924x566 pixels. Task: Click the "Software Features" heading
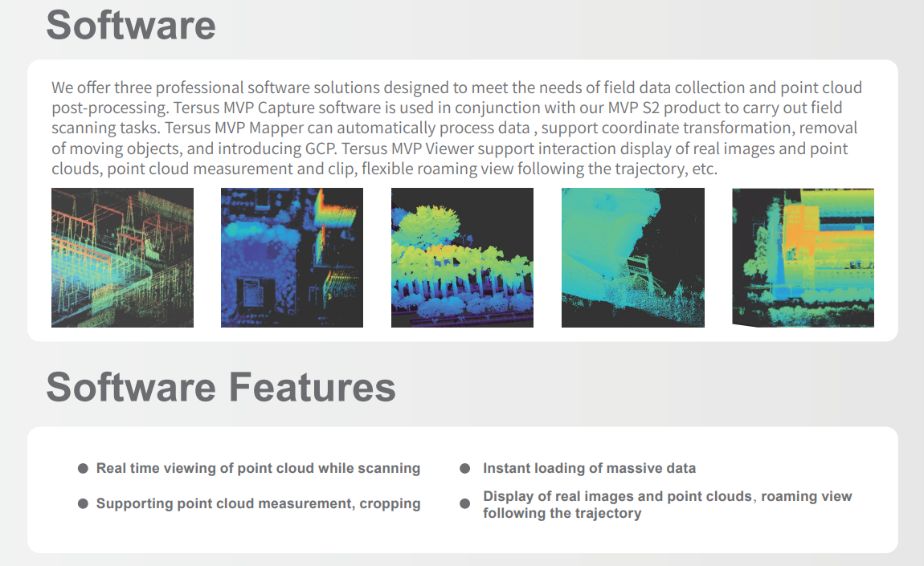click(221, 387)
